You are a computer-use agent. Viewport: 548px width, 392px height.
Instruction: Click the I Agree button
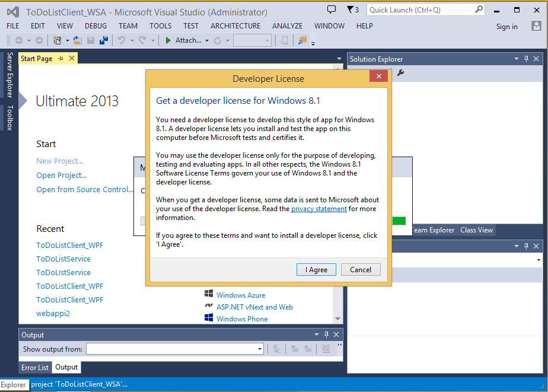(316, 269)
